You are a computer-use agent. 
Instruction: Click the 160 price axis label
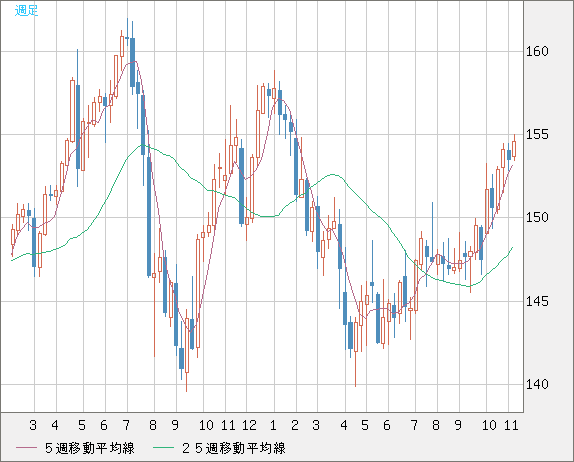click(537, 51)
